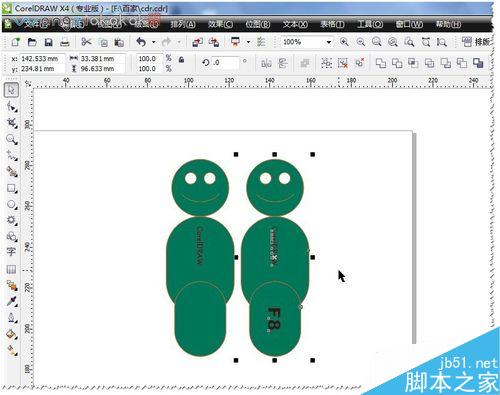500x395 pixels.
Task: Open the 效果(C) menu
Action: click(220, 24)
